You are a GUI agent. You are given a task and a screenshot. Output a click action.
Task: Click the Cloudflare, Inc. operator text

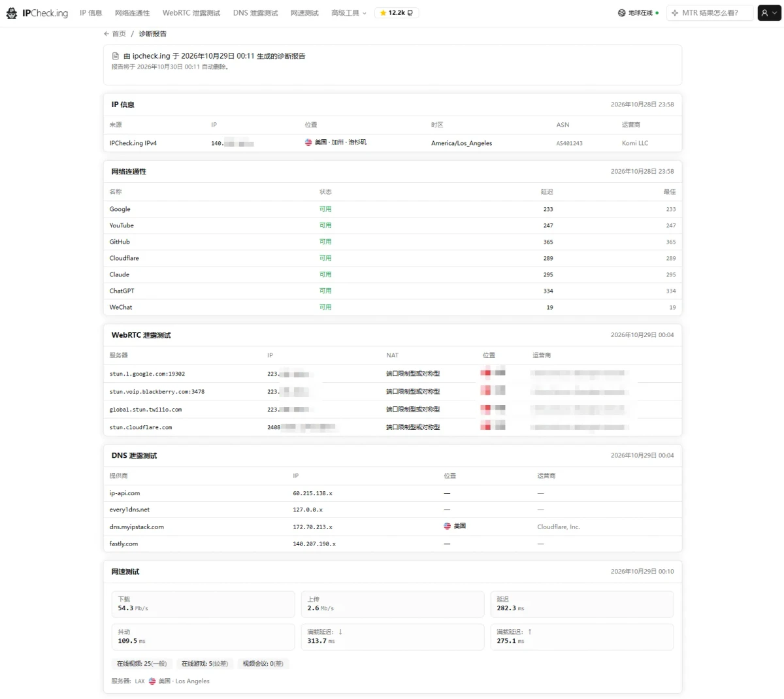(x=559, y=527)
